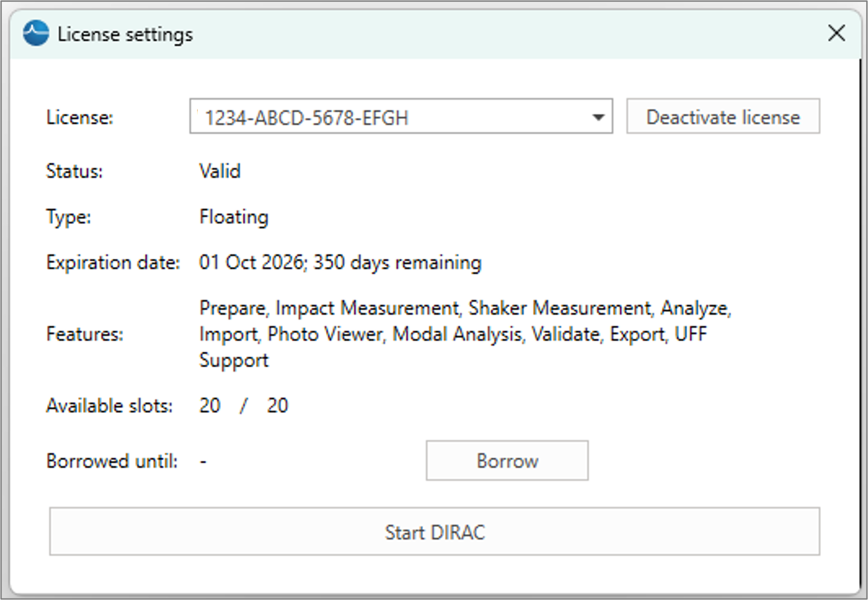868x600 pixels.
Task: Click the "Expiration date:" label
Action: pos(113,263)
